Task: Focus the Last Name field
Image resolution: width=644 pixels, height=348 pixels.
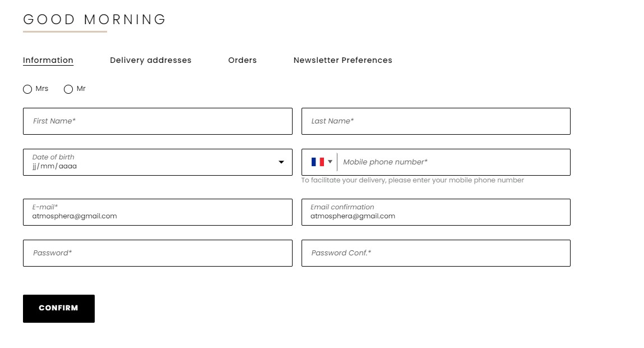Action: pyautogui.click(x=435, y=121)
